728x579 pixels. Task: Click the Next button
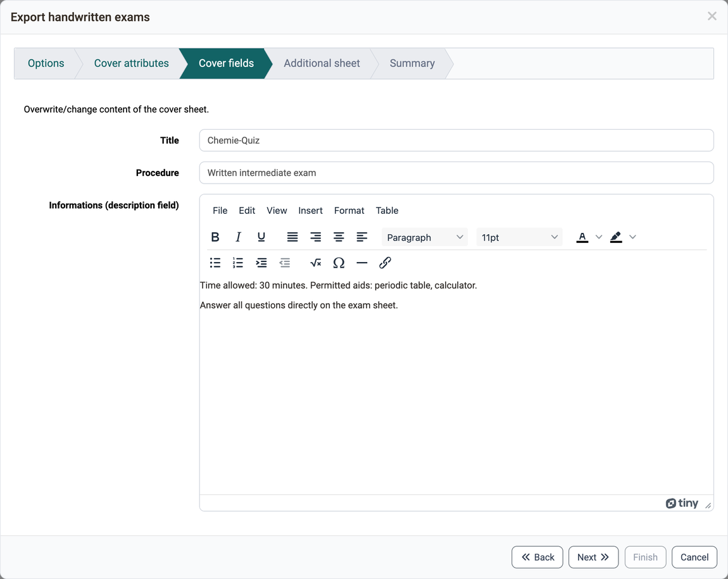pos(593,557)
